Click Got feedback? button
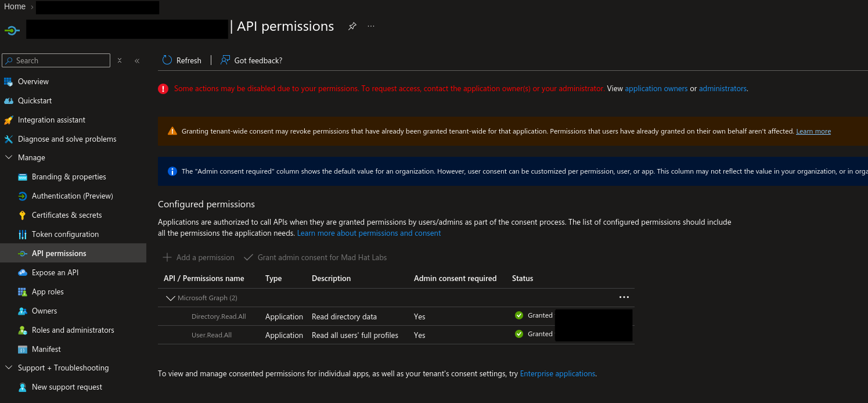This screenshot has width=868, height=403. pos(251,60)
